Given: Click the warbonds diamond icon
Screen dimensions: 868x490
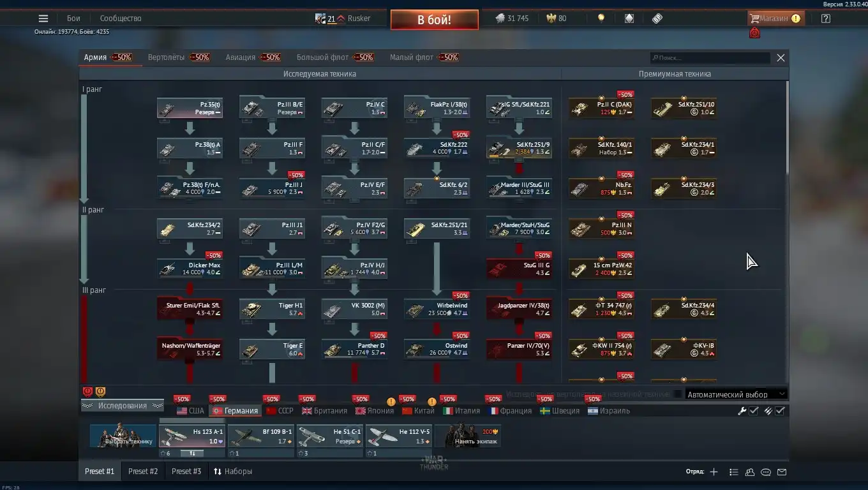Looking at the screenshot, I should pos(629,19).
